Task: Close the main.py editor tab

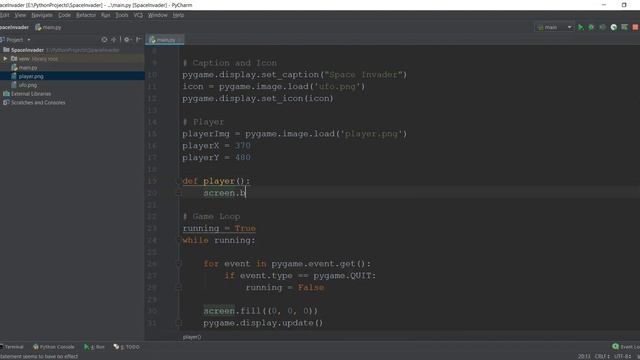Action: pos(180,40)
